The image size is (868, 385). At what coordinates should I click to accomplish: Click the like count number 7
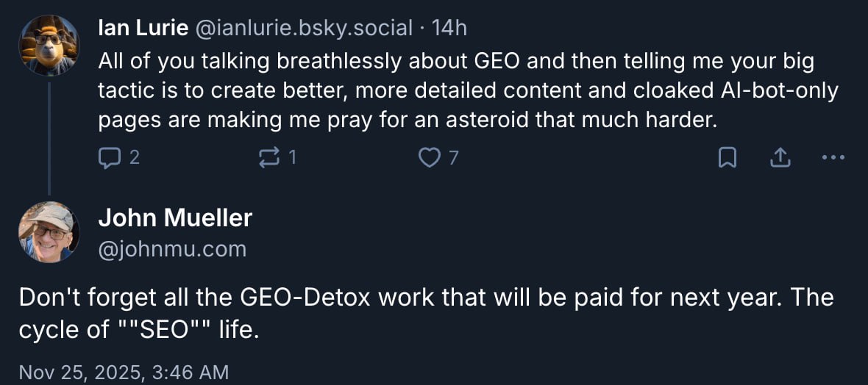[453, 157]
